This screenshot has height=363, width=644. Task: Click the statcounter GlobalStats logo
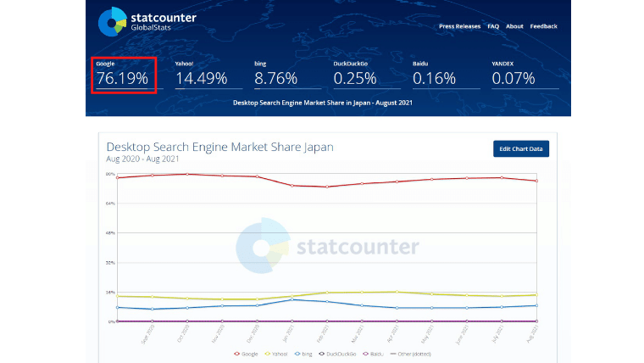(x=147, y=22)
